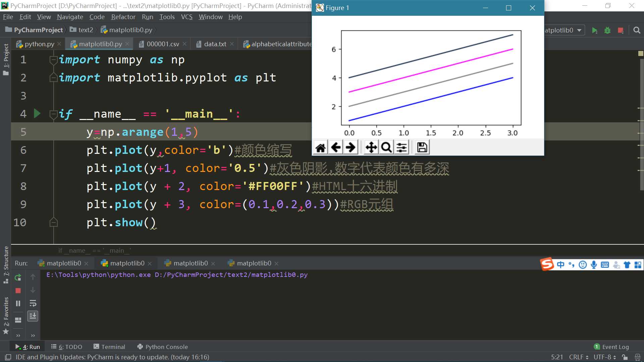The width and height of the screenshot is (644, 362).
Task: Switch to the data.txt editor tab
Action: [215, 44]
